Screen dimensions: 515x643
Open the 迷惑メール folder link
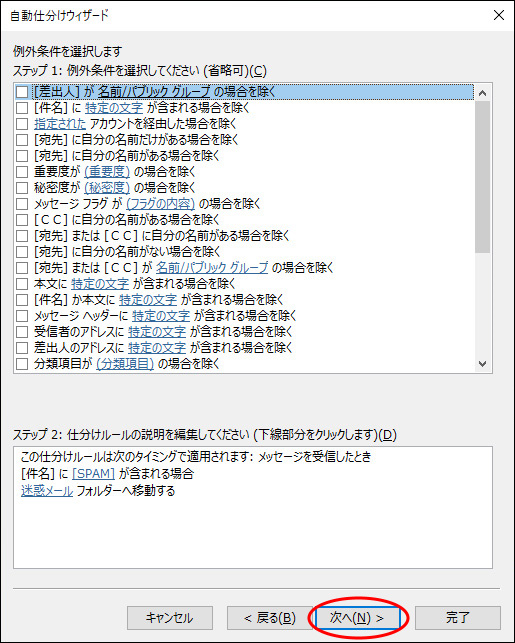[47, 491]
